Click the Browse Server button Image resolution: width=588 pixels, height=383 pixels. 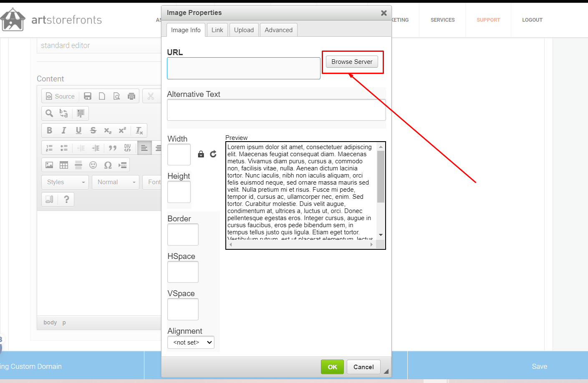tap(352, 62)
